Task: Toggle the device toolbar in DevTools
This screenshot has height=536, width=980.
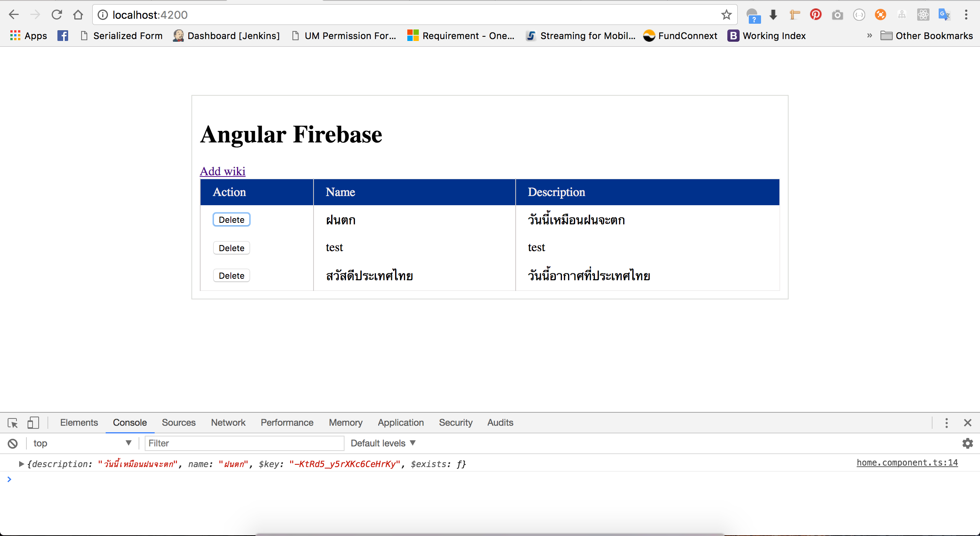Action: (x=33, y=423)
